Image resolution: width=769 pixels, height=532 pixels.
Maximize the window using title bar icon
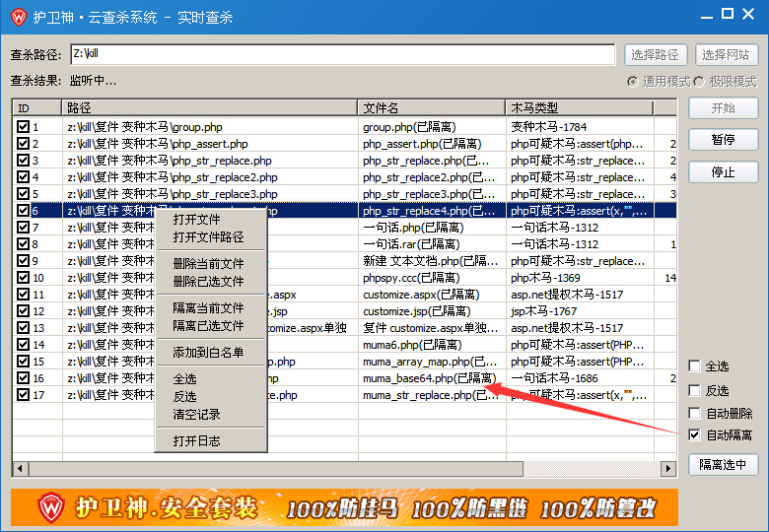pos(728,14)
